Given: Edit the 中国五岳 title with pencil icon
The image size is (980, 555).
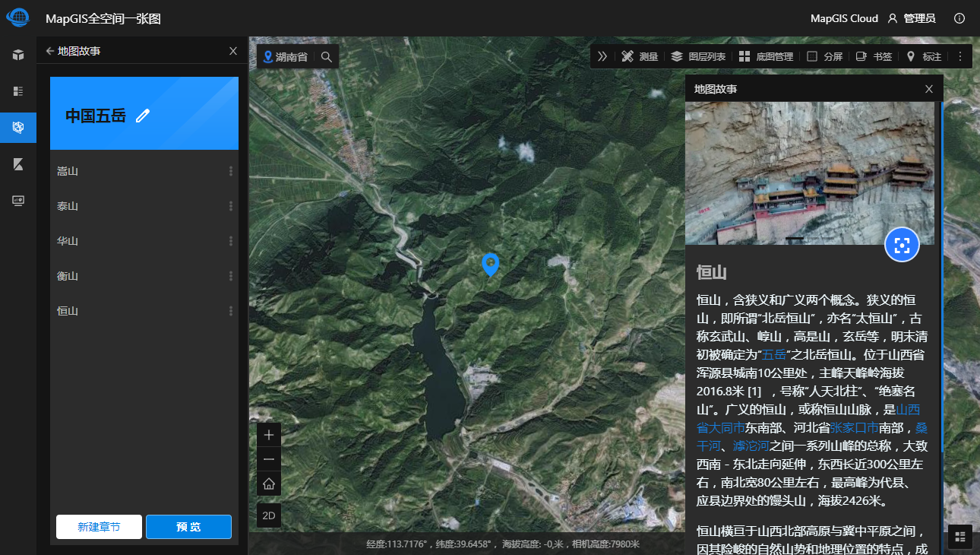Looking at the screenshot, I should 143,116.
